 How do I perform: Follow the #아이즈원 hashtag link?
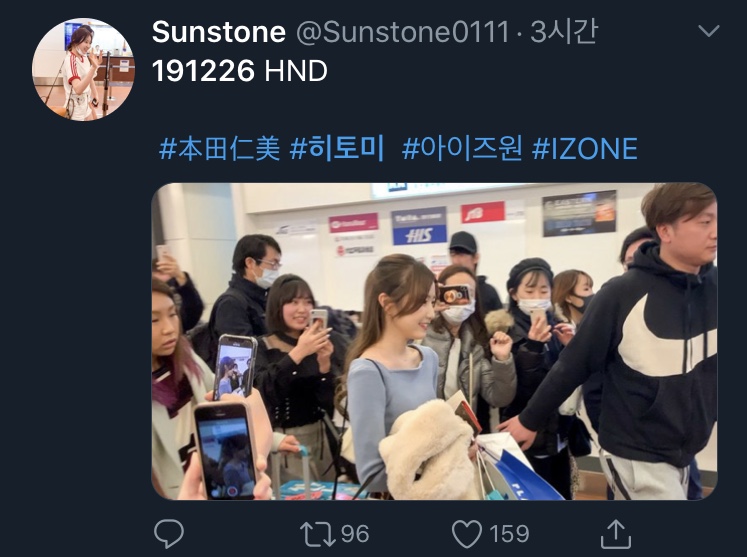[462, 148]
